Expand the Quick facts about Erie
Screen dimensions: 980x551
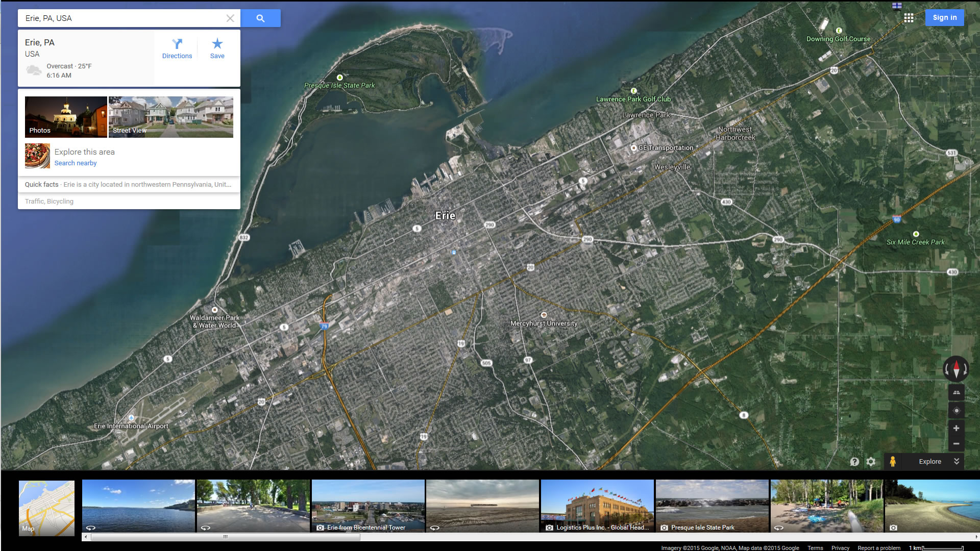click(x=129, y=185)
